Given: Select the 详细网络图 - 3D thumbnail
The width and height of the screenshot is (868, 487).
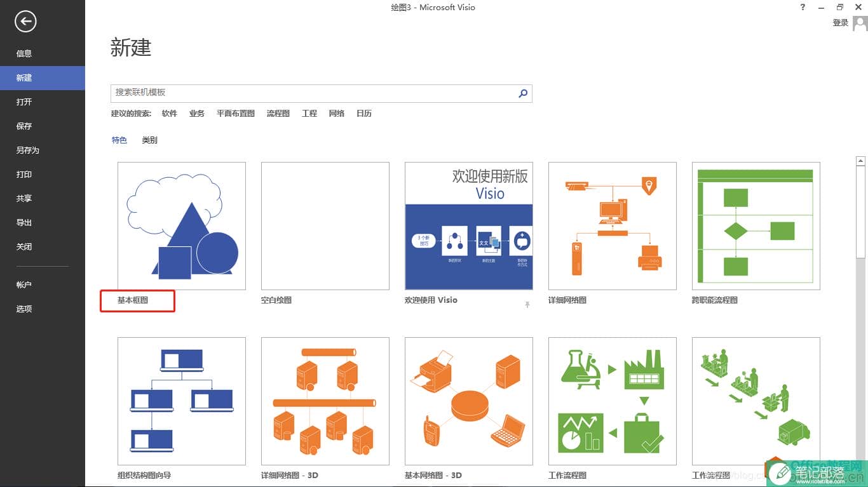Looking at the screenshot, I should (325, 401).
